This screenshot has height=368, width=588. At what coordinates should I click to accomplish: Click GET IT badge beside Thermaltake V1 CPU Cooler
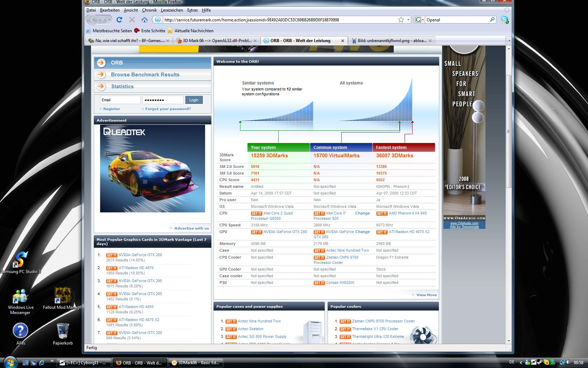(345, 329)
